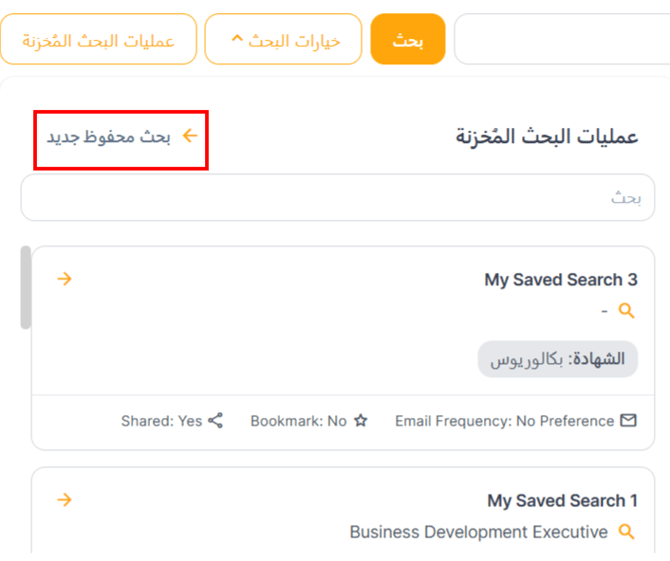670x561 pixels.
Task: Click the الشهادة: بكالوريوس filter tag
Action: [558, 359]
